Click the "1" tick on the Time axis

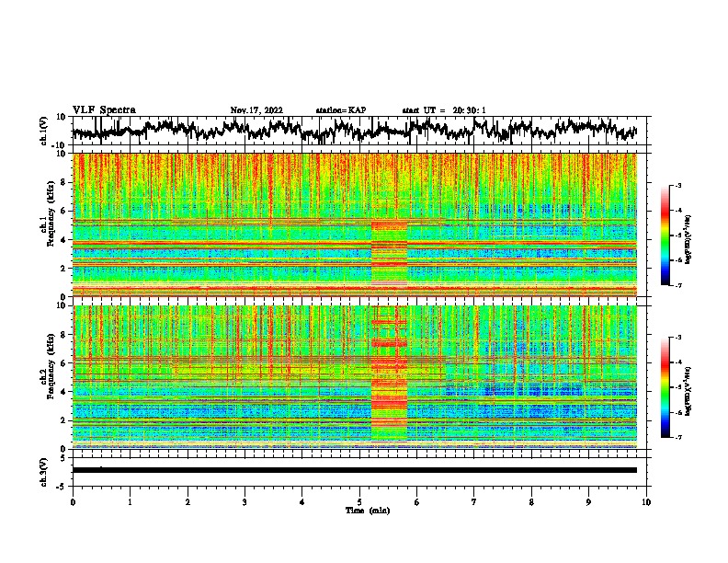pos(130,502)
